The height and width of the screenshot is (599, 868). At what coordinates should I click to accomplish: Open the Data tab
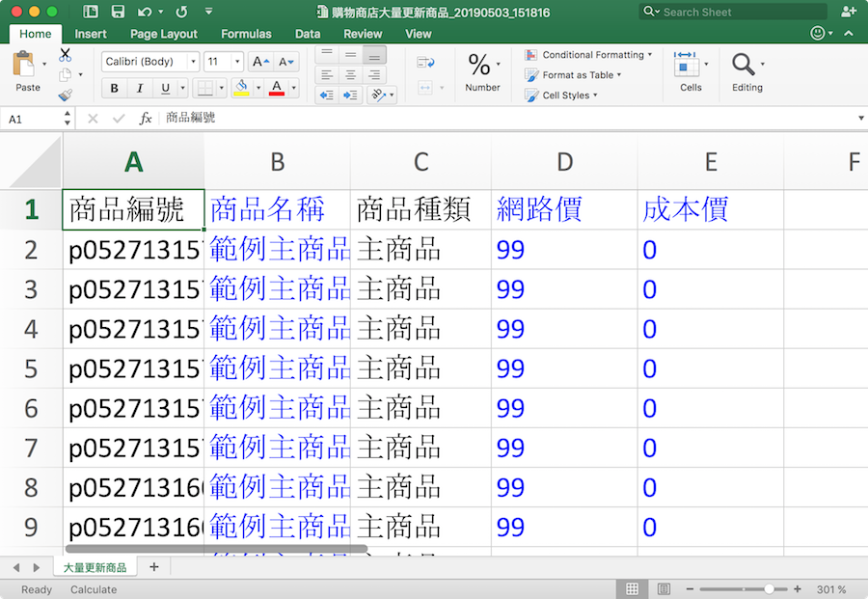click(308, 34)
